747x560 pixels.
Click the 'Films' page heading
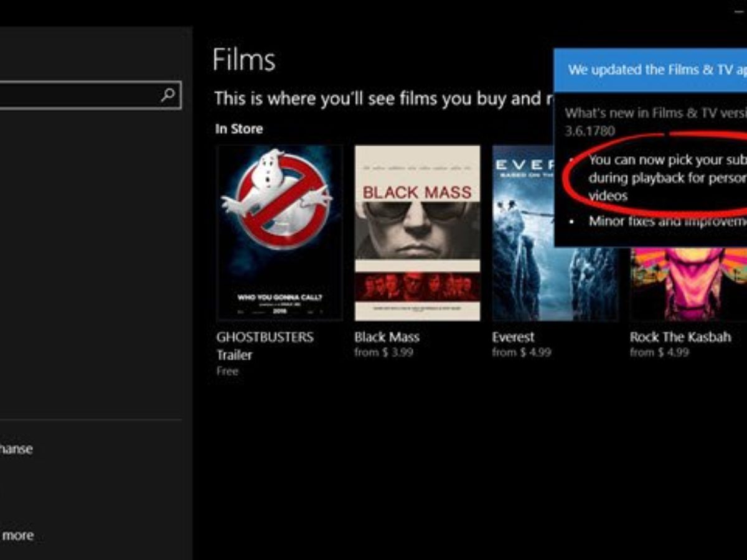[244, 60]
